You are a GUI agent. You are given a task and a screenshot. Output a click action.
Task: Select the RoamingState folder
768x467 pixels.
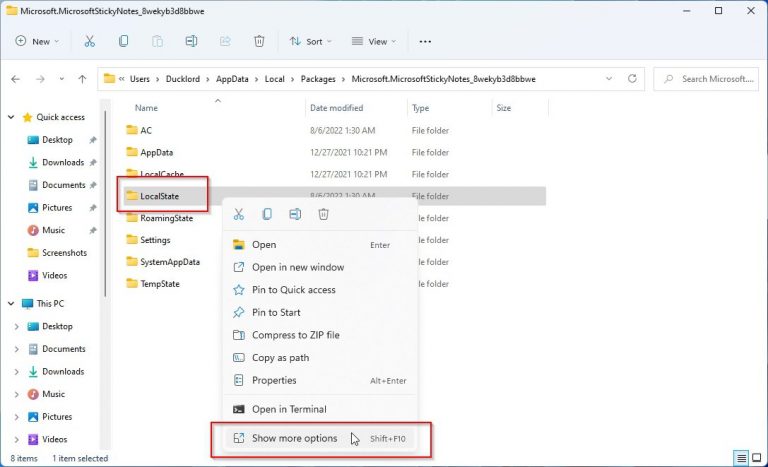[x=160, y=218]
